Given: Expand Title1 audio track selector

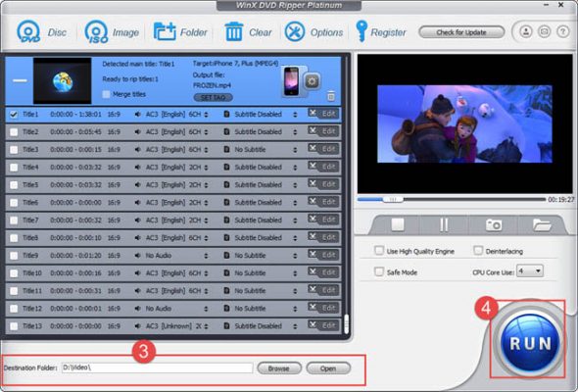Looking at the screenshot, I should (206, 115).
